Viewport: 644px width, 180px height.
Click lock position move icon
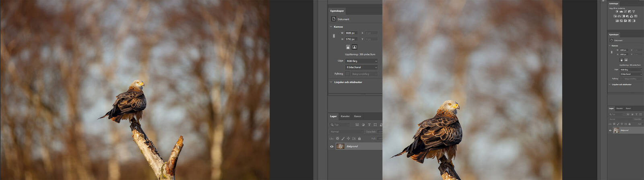pos(348,138)
